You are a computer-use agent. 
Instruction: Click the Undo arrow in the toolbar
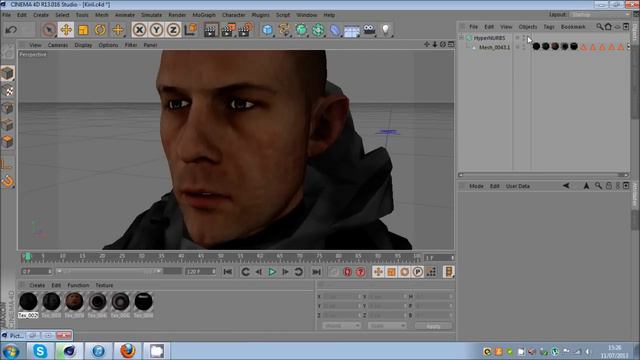coord(11,30)
